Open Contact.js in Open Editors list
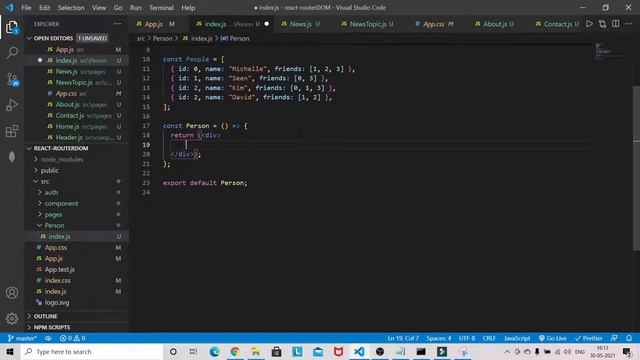 70,116
